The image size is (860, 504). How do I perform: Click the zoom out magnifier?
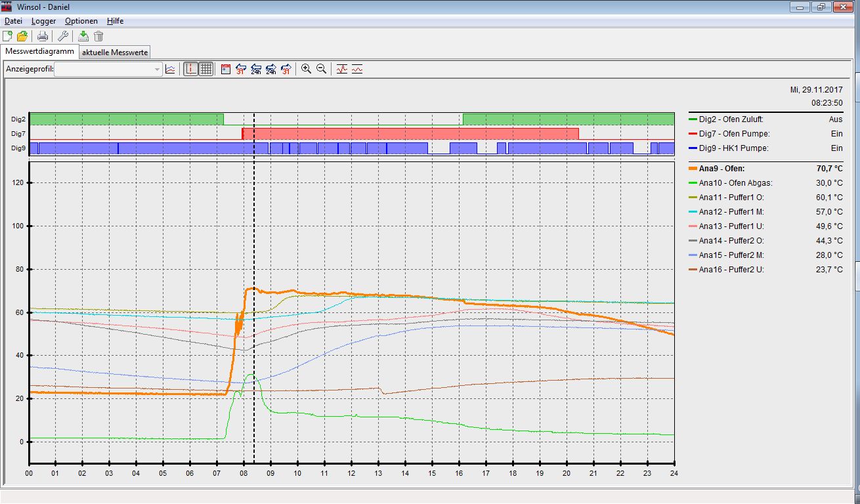click(321, 69)
